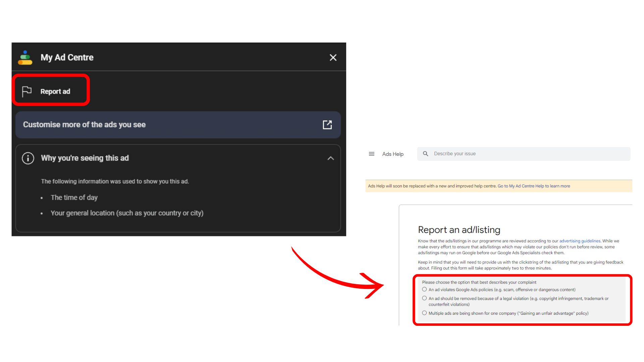Click the flag symbol inside the Report ad button

26,90
